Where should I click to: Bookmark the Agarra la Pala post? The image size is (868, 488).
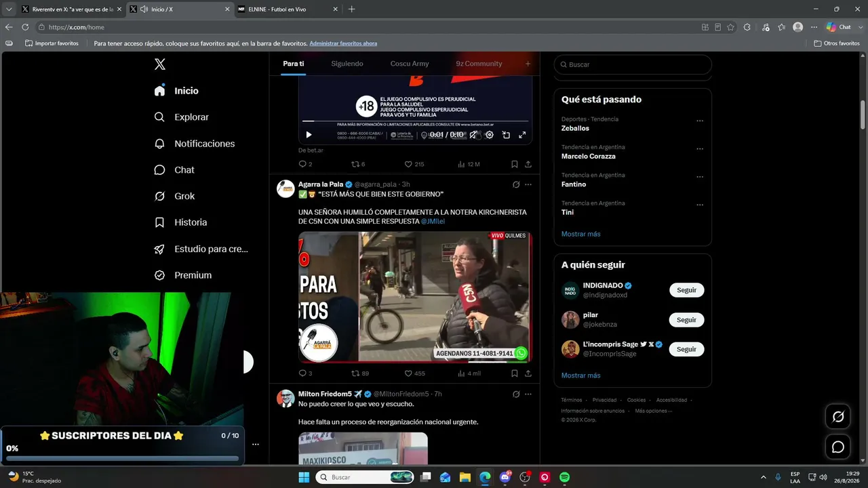515,373
